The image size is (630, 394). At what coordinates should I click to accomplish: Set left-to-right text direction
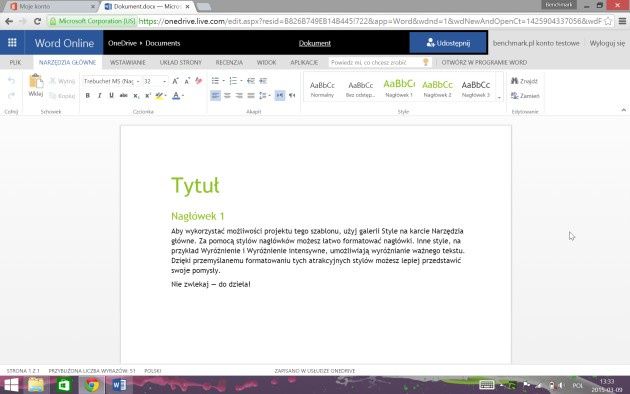click(280, 96)
